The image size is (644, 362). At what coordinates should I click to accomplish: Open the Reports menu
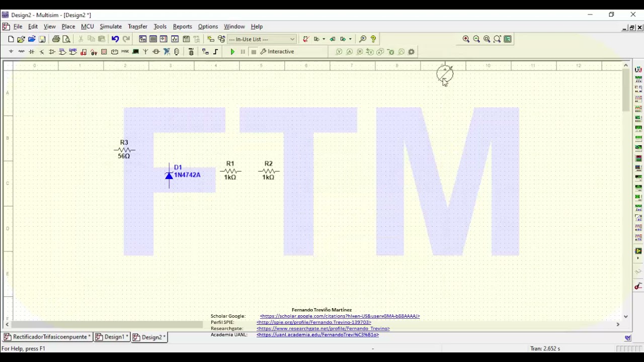[x=182, y=27]
